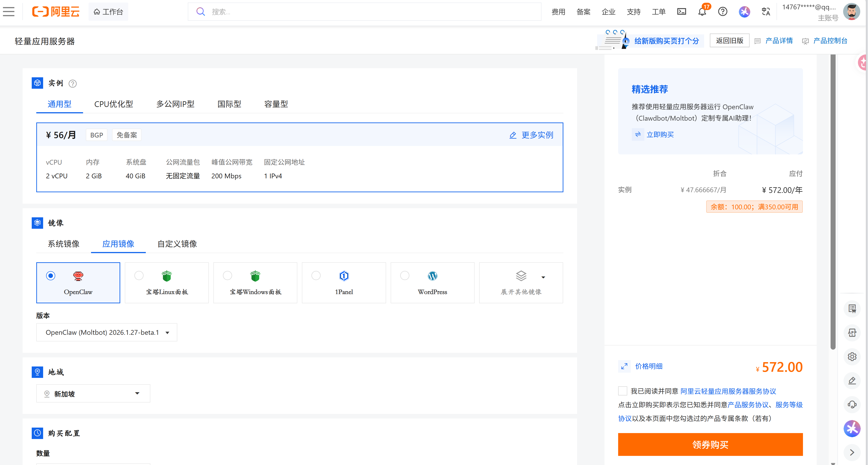Open the headset support icon
The image size is (868, 465).
(x=852, y=404)
